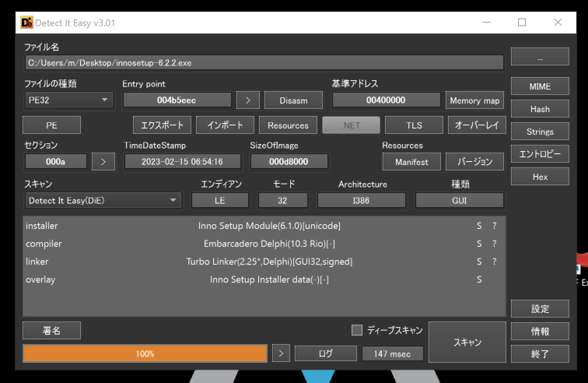Open Disasm disassembler

(293, 100)
